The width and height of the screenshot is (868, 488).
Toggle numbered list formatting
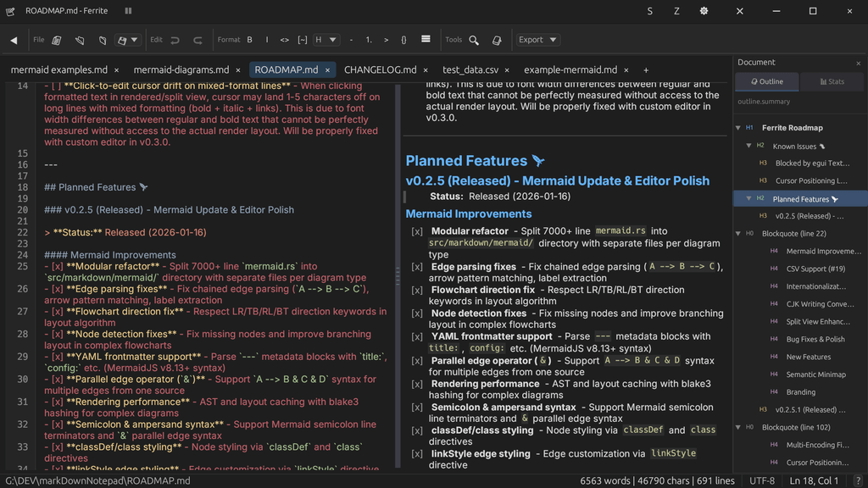coord(369,40)
